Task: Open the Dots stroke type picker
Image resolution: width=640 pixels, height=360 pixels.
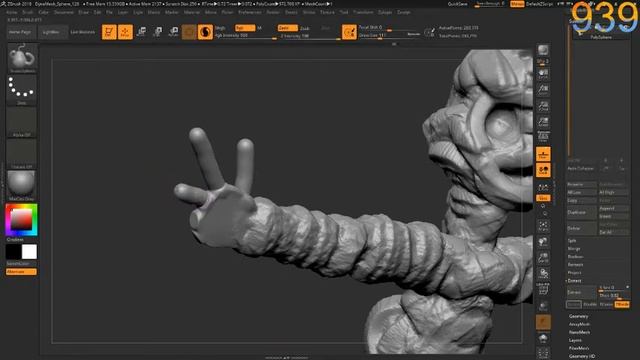Action: click(x=22, y=90)
